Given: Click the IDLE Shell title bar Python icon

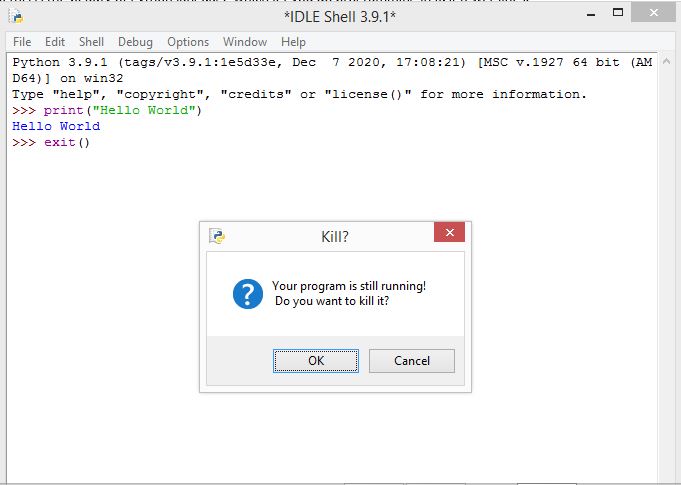Looking at the screenshot, I should click(17, 16).
